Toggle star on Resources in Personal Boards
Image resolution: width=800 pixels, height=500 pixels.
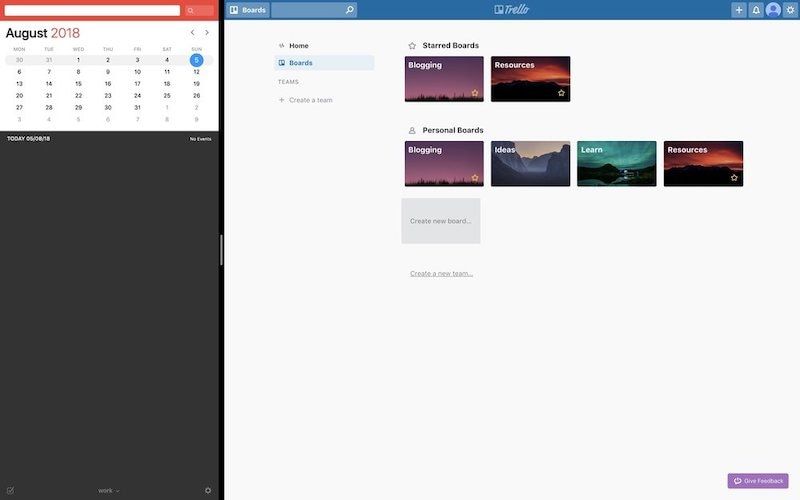point(734,178)
